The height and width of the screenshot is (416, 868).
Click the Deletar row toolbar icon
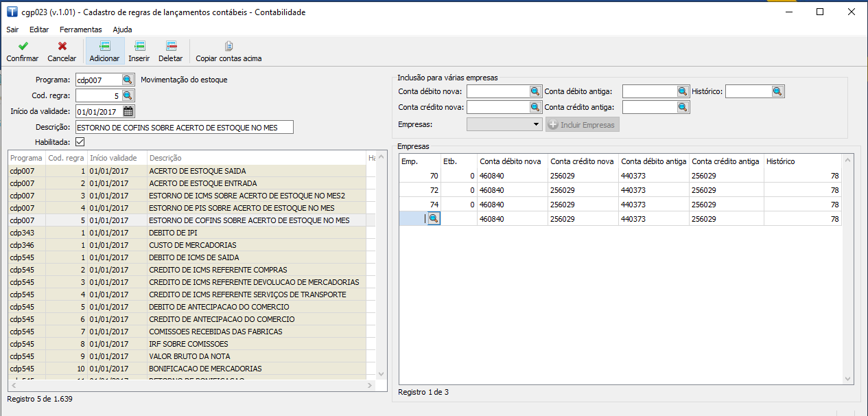click(170, 46)
